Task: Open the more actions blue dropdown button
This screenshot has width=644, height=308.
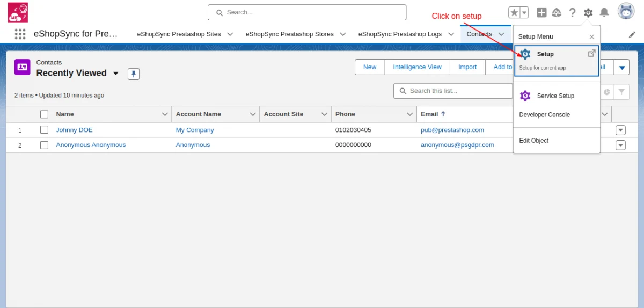Action: (622, 67)
